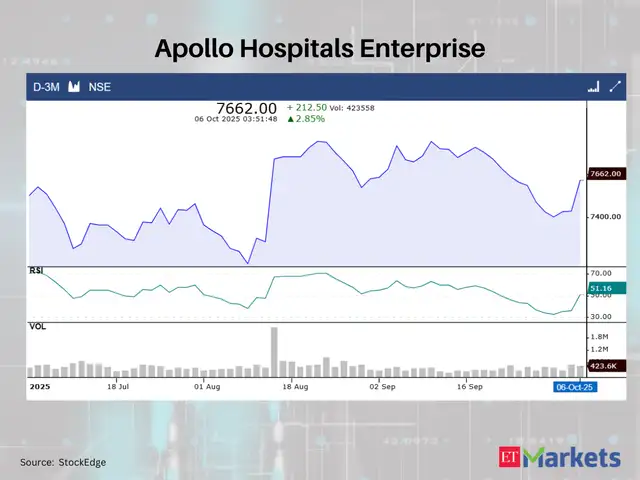This screenshot has height=480, width=640.
Task: Click the 18 Aug date axis label
Action: pyautogui.click(x=295, y=386)
